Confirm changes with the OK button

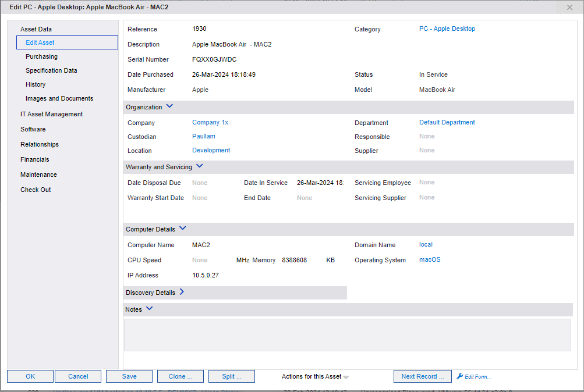pyautogui.click(x=30, y=376)
